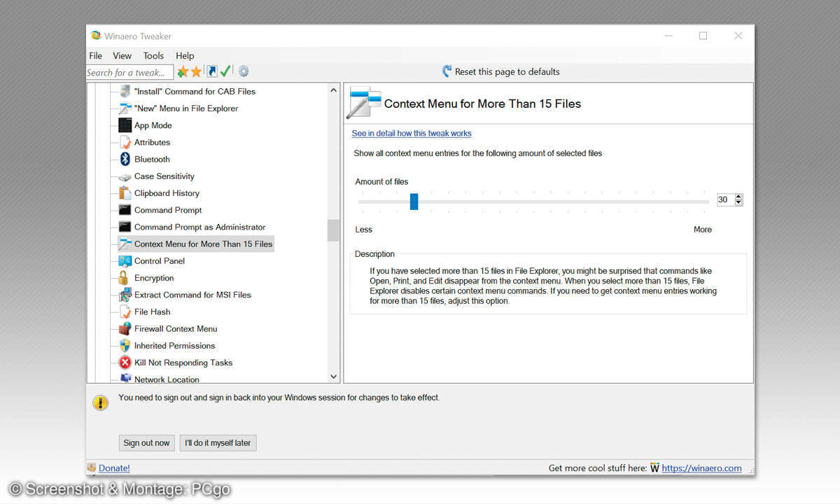Select the Firewall Context Menu tree item
The width and height of the screenshot is (840, 504).
176,329
